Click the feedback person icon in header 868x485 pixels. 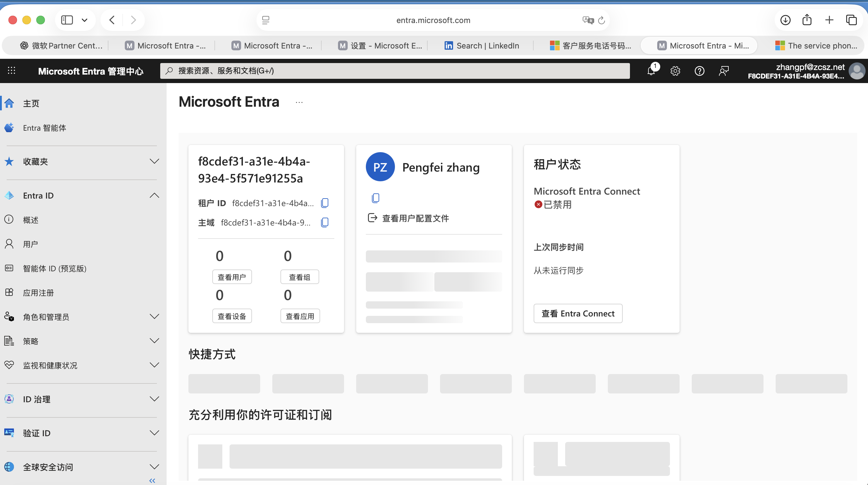[x=724, y=71]
